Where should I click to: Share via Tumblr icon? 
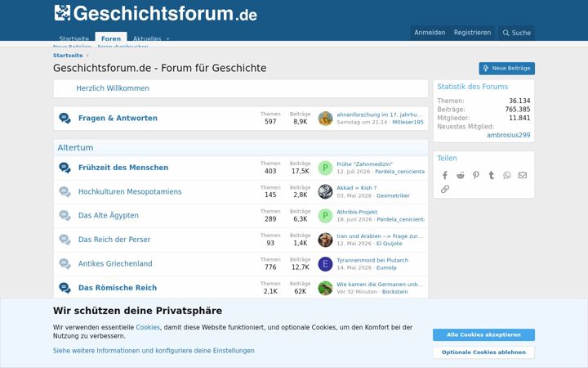492,175
